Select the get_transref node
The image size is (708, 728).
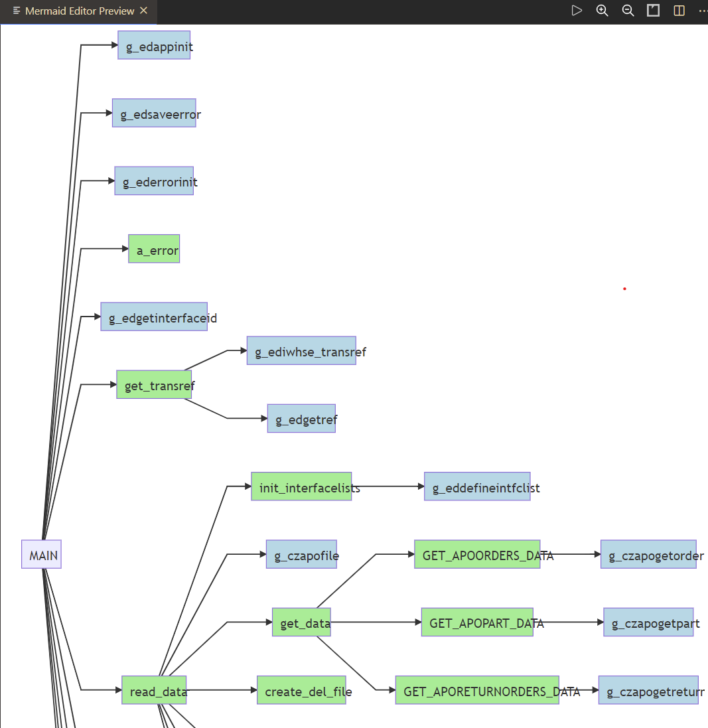(155, 385)
